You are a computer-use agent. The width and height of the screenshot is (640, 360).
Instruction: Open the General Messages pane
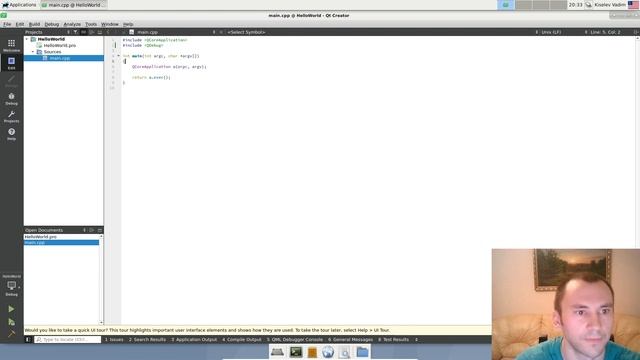pos(351,340)
